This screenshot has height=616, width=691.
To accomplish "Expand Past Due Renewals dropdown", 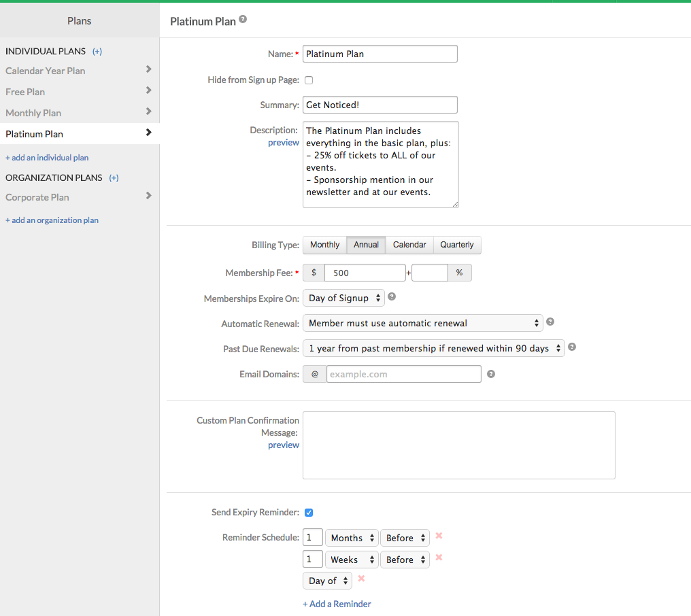I will [433, 348].
